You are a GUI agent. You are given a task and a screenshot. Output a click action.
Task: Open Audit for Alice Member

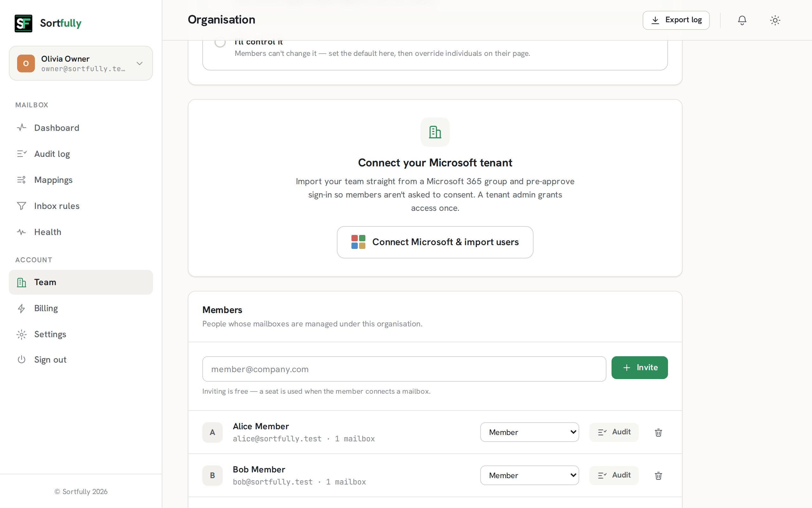[614, 432]
